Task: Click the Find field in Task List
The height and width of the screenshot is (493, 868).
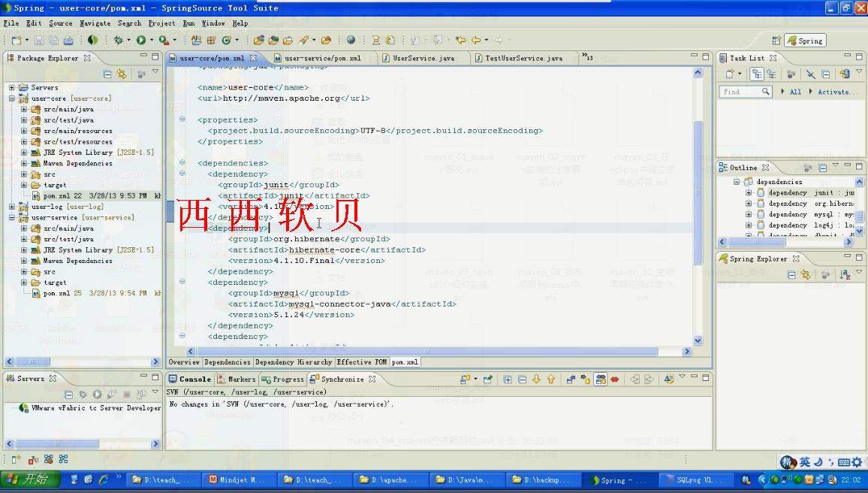Action: coord(745,92)
